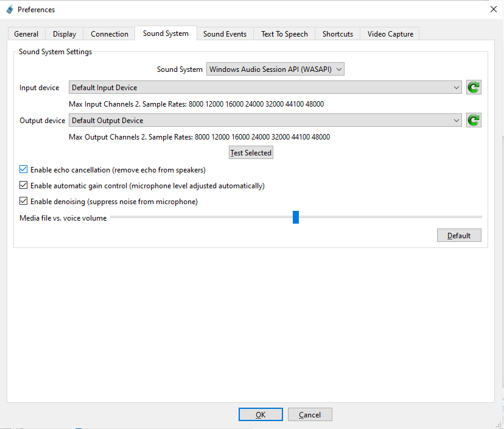The image size is (504, 429).
Task: Open the Display tab
Action: 65,34
